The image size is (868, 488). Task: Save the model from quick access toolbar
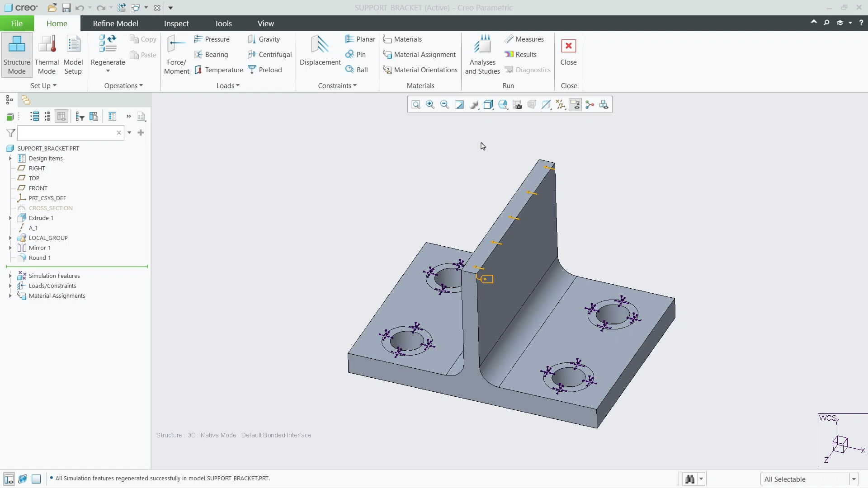click(66, 8)
